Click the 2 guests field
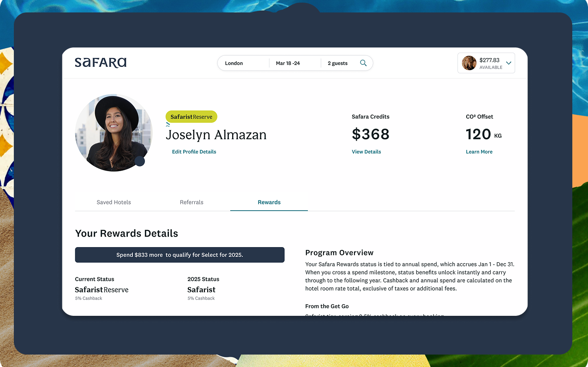Viewport: 588px width, 367px height. point(338,63)
